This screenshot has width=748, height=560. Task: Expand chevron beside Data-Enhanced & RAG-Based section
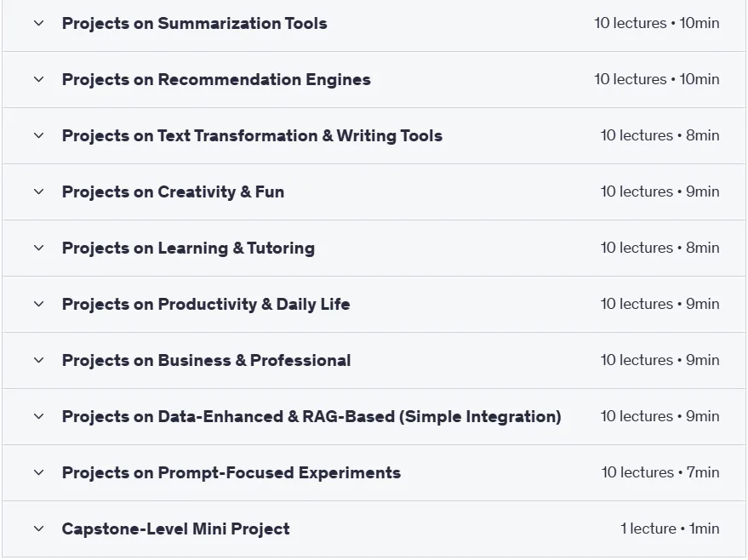click(x=39, y=416)
